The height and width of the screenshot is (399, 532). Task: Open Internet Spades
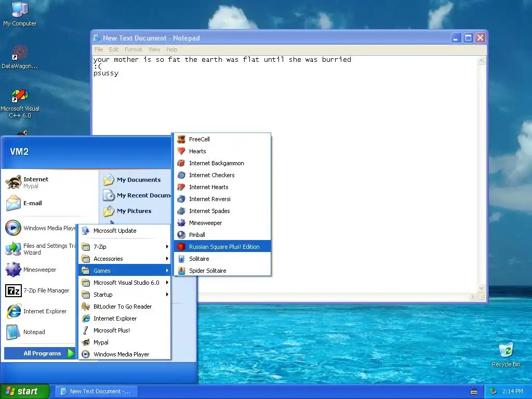(222, 211)
